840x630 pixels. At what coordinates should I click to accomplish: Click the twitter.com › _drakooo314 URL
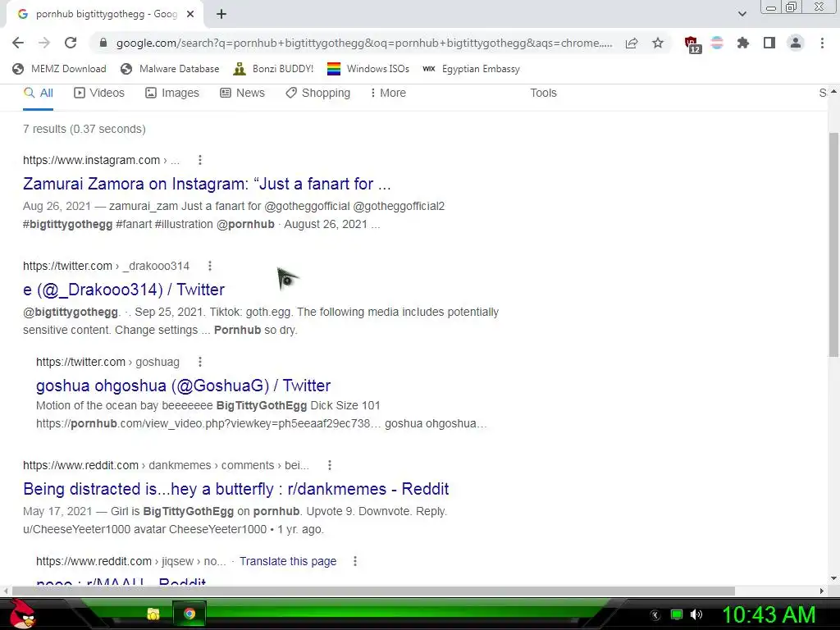coord(106,266)
